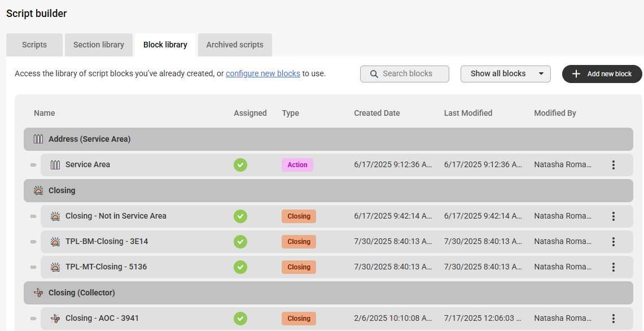Click the fence icon beside Service Area block
This screenshot has width=644, height=331.
pos(55,165)
